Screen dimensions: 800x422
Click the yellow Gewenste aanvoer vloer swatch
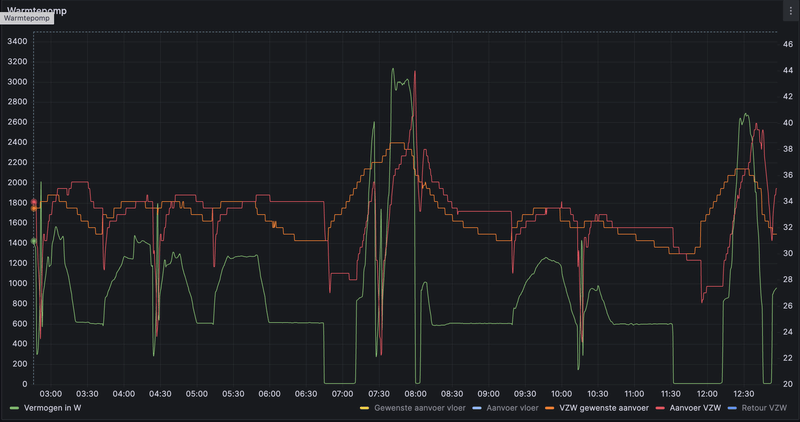(364, 408)
